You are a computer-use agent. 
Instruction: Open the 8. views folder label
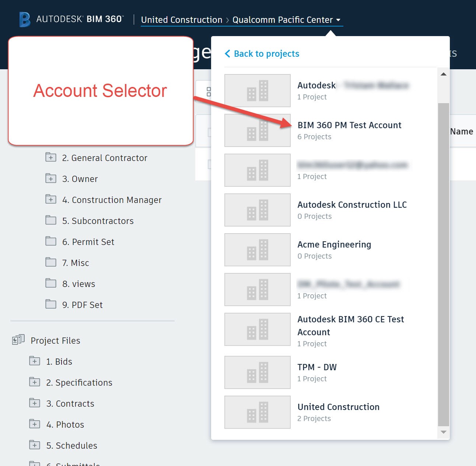(79, 284)
